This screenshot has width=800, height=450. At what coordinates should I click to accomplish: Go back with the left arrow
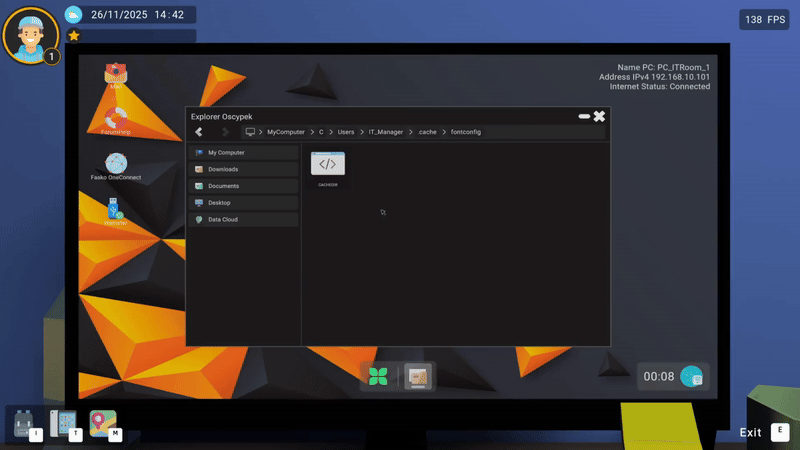(x=198, y=132)
